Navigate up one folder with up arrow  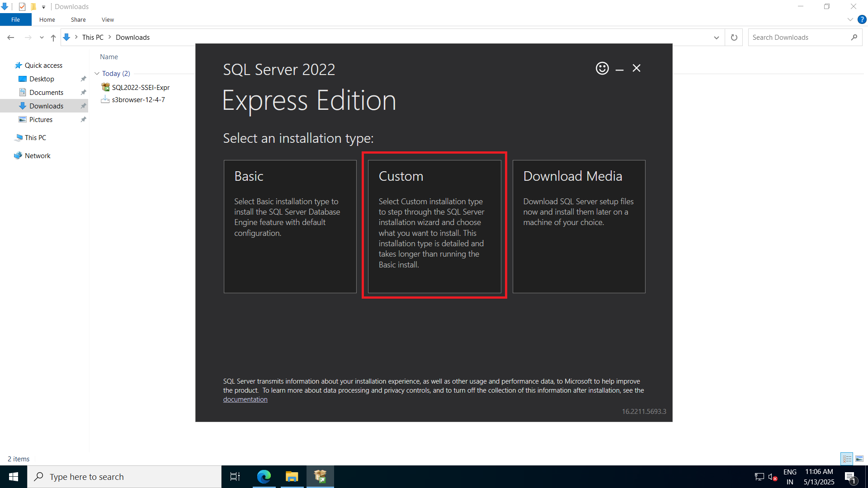coord(53,38)
